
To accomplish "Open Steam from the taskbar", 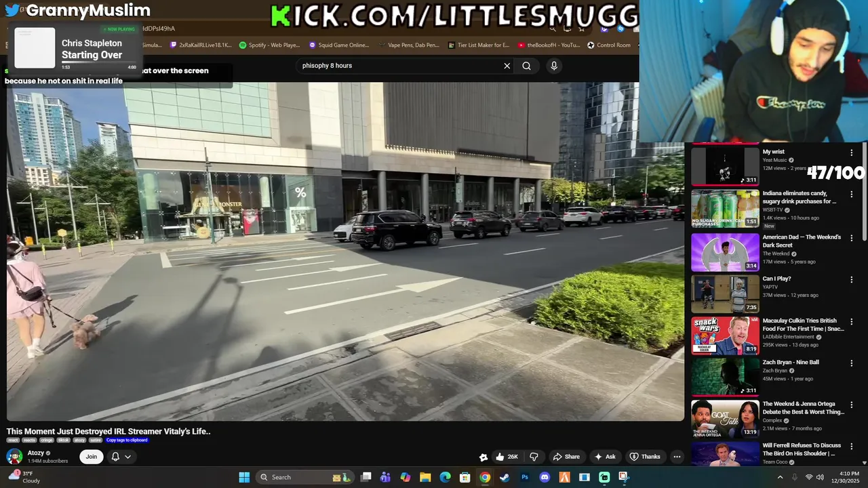I will pyautogui.click(x=505, y=477).
